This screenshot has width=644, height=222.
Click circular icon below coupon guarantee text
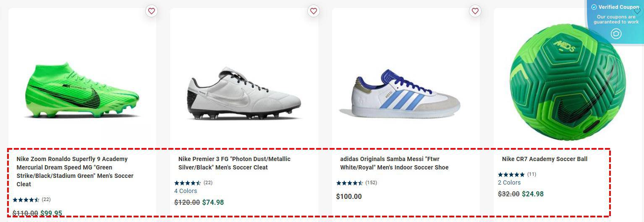(616, 34)
